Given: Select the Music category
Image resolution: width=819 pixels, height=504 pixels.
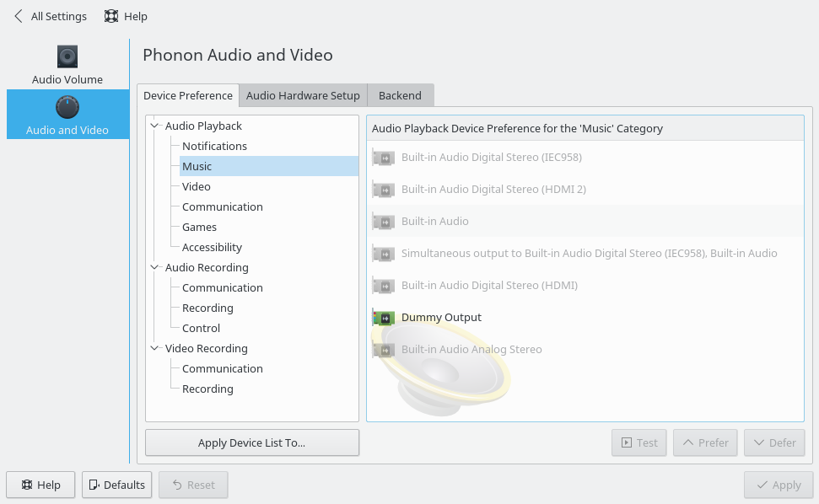Looking at the screenshot, I should (269, 166).
